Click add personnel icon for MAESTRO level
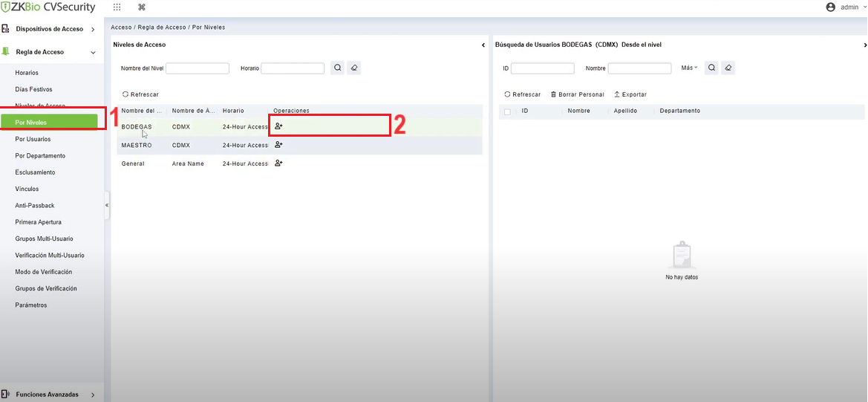 click(278, 145)
